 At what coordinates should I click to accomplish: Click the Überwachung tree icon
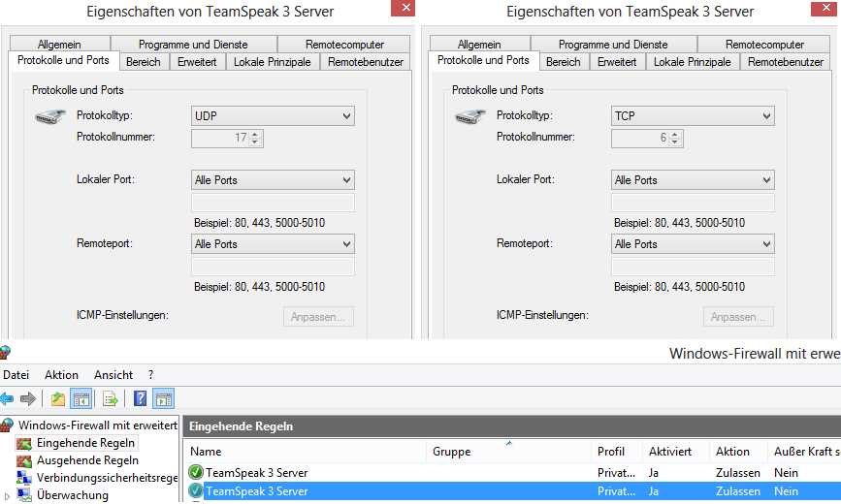pyautogui.click(x=24, y=495)
